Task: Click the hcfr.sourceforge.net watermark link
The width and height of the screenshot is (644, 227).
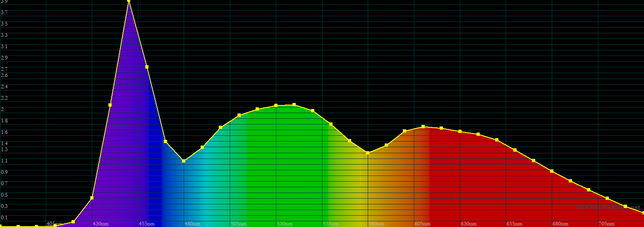Action: tap(608, 208)
